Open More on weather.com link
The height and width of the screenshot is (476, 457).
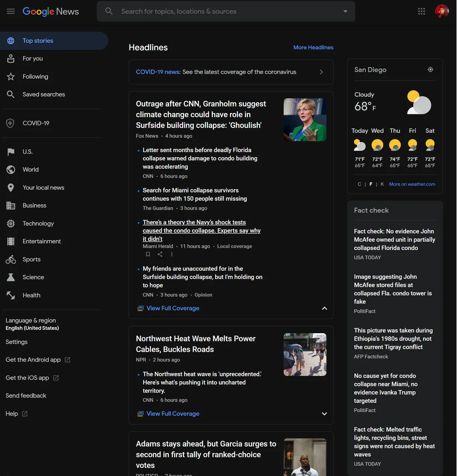(x=412, y=184)
